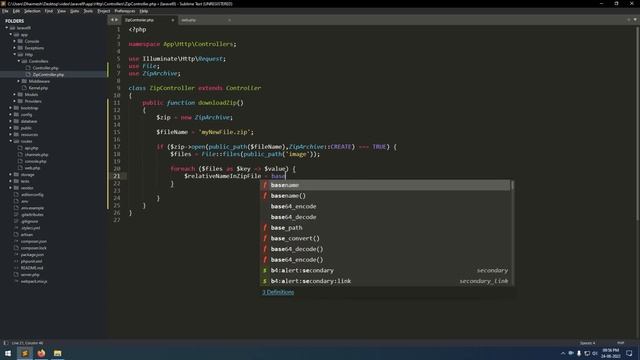The image size is (640, 360).
Task: Open the Selection menu
Action: tap(32, 11)
